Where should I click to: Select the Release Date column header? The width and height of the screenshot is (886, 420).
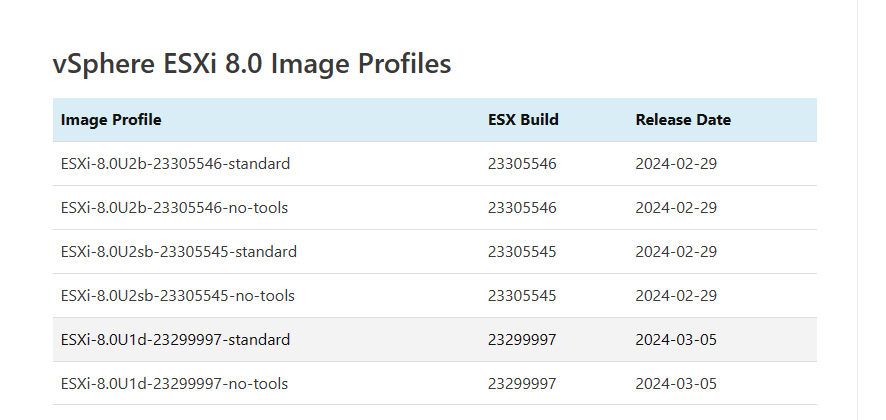point(683,120)
